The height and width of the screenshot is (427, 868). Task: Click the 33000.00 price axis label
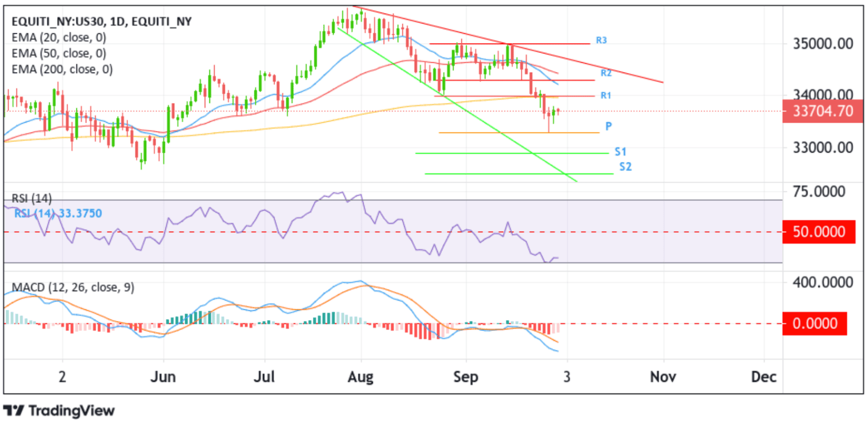(823, 147)
